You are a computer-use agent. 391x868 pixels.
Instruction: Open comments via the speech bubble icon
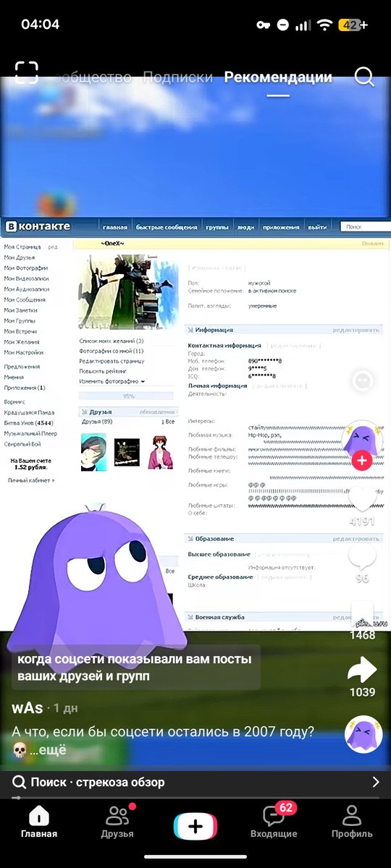click(362, 556)
